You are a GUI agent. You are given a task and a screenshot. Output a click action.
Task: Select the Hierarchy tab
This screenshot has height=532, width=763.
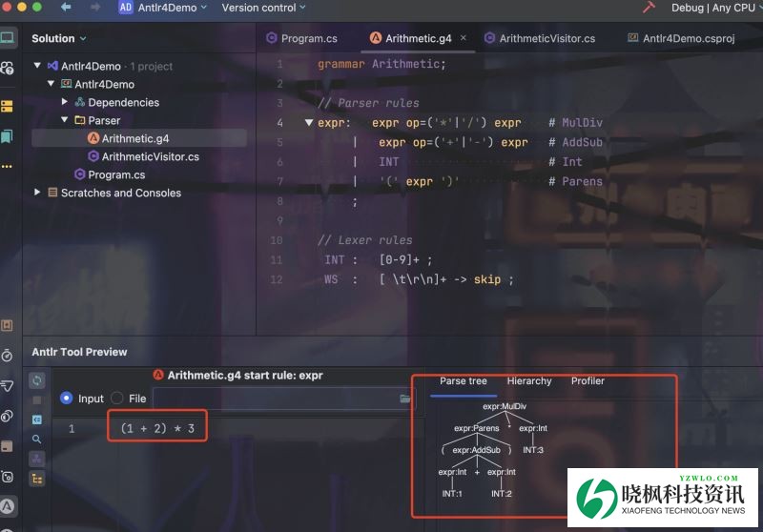coord(529,381)
